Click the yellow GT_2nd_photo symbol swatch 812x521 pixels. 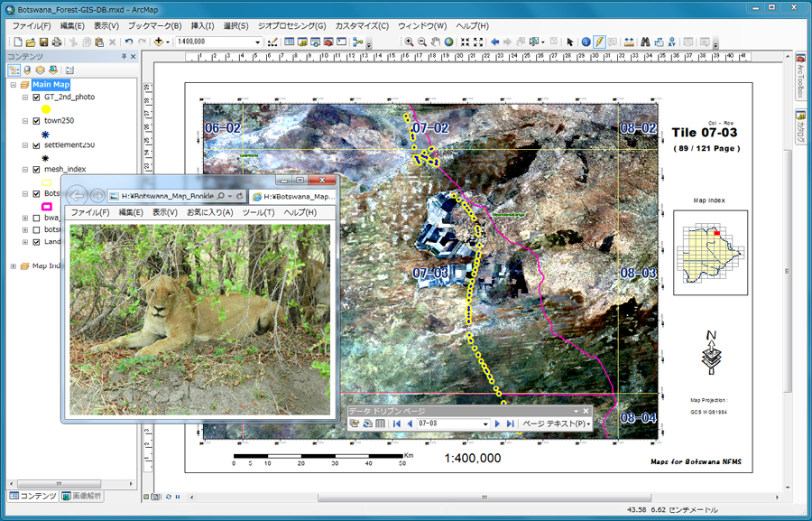coord(46,108)
